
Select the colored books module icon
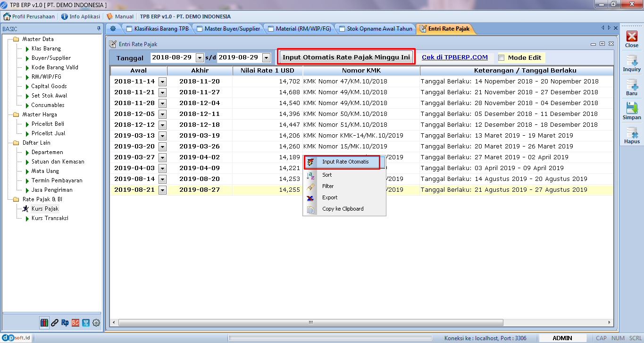point(44,323)
